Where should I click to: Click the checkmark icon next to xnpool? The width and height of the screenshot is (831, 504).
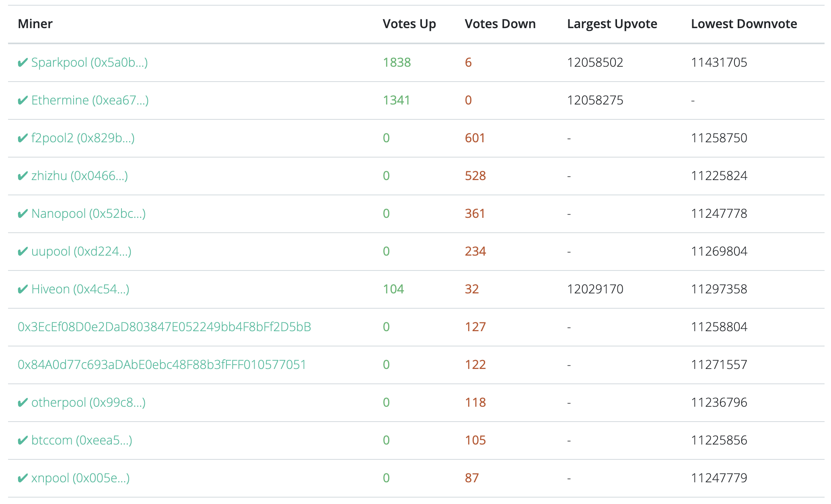click(x=23, y=478)
